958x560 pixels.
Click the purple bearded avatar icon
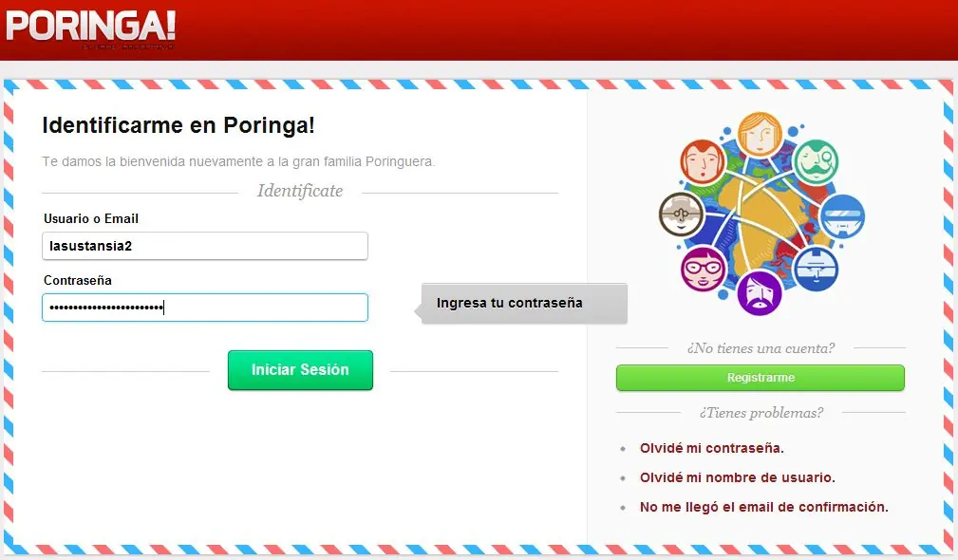[760, 293]
